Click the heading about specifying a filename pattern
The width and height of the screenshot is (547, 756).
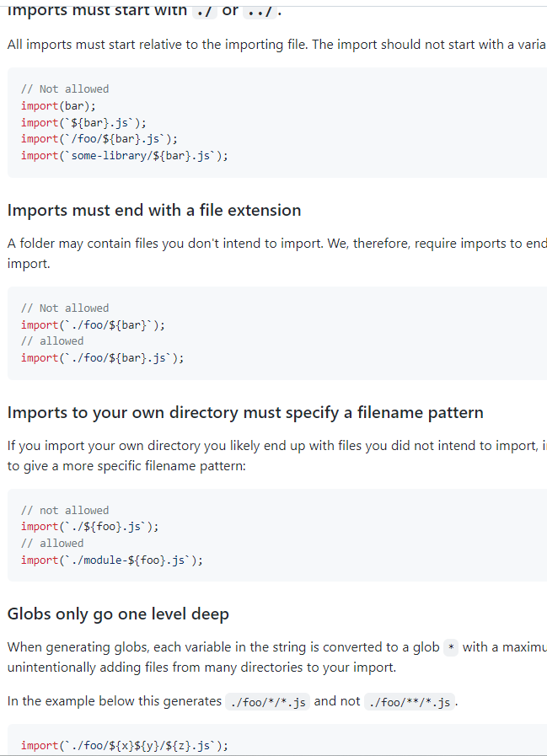[245, 412]
